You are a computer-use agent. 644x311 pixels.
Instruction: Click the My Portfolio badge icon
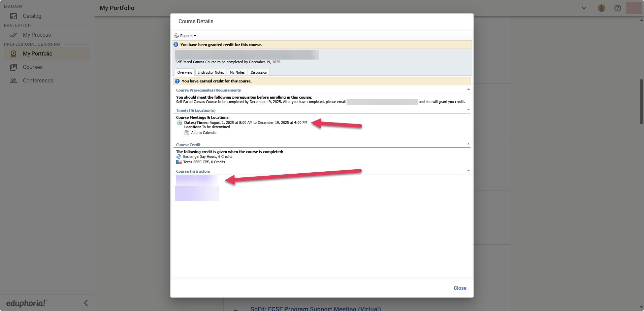[13, 54]
